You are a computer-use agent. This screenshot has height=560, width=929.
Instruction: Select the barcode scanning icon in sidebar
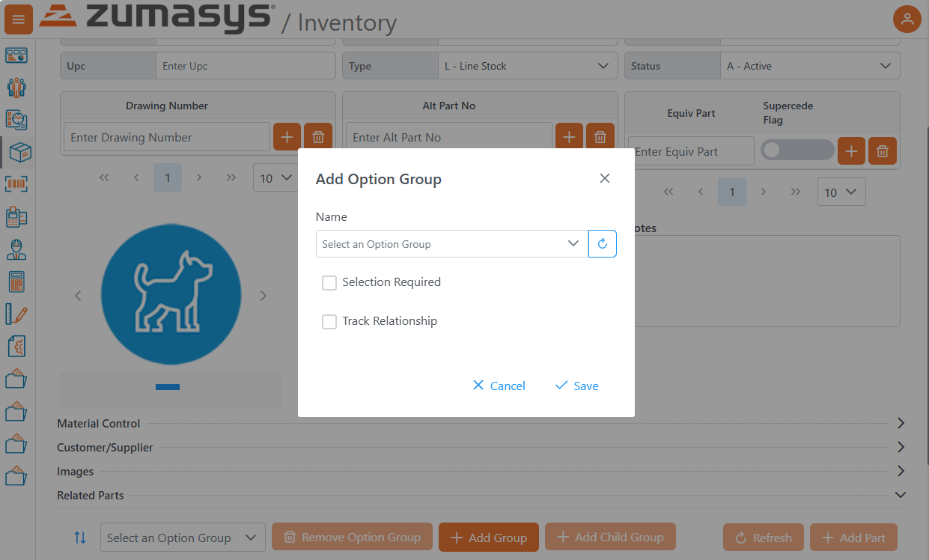(18, 183)
